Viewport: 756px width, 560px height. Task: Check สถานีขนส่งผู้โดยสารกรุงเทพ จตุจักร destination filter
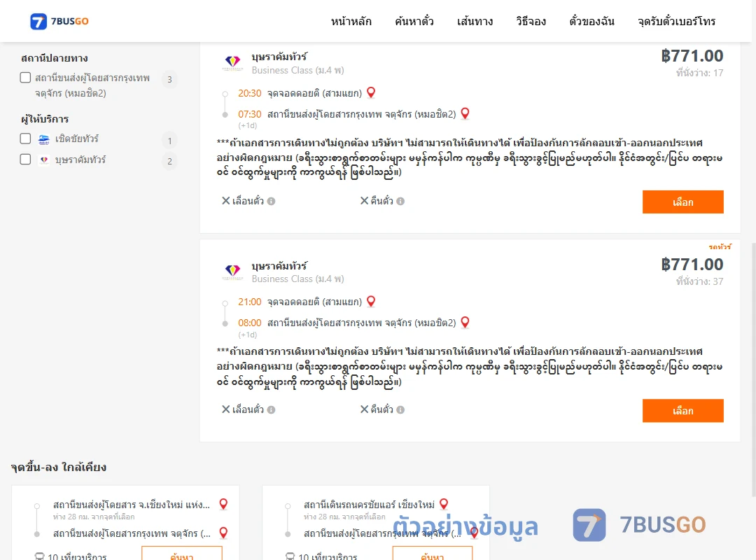click(x=26, y=78)
